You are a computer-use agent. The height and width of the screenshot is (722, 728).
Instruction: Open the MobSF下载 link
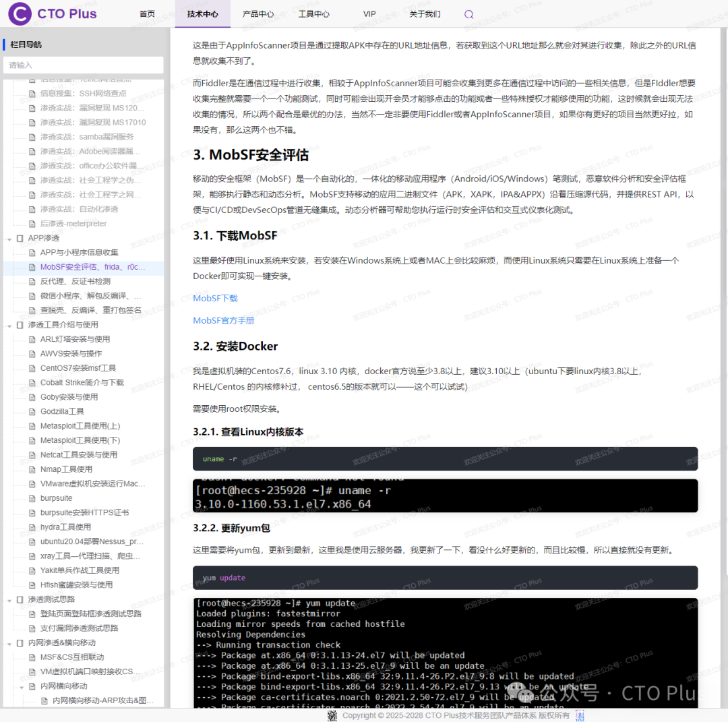click(215, 298)
